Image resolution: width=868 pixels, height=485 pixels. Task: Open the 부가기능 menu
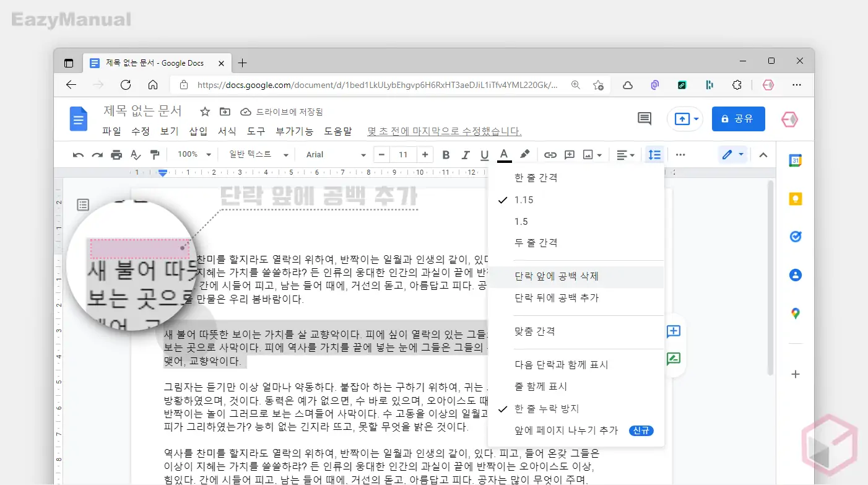tap(295, 131)
